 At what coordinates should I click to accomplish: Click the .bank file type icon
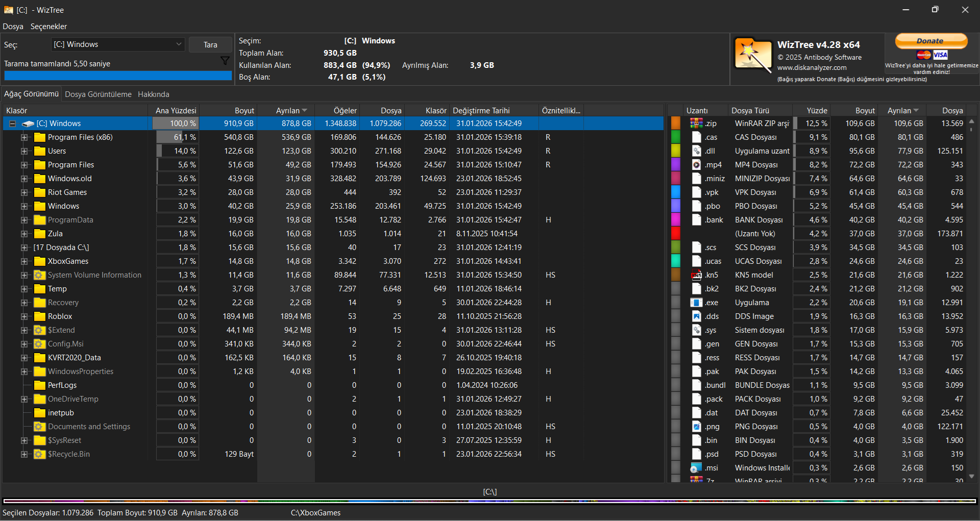pyautogui.click(x=696, y=220)
